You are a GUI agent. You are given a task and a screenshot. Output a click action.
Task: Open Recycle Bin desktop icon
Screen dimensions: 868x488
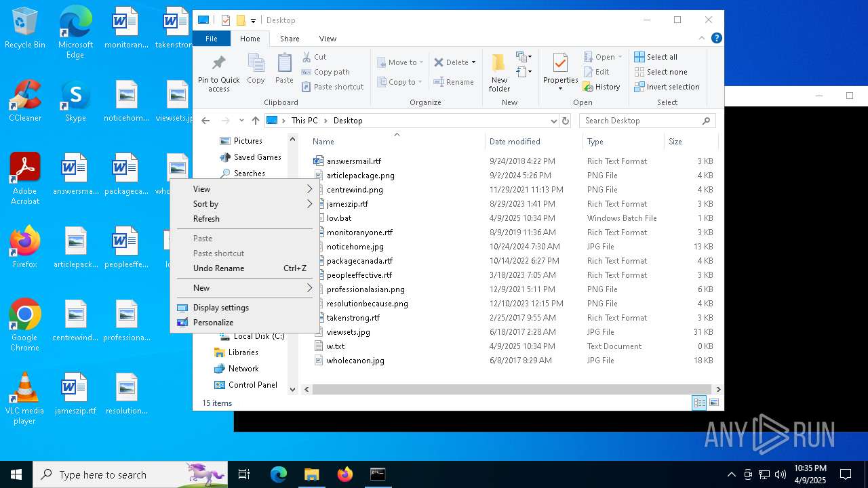tap(25, 28)
